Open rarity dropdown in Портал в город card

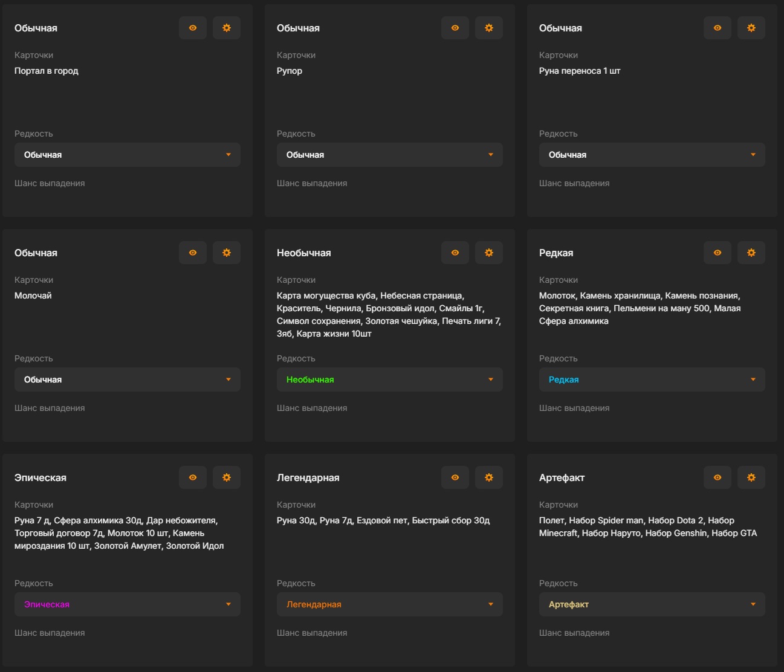click(x=128, y=155)
